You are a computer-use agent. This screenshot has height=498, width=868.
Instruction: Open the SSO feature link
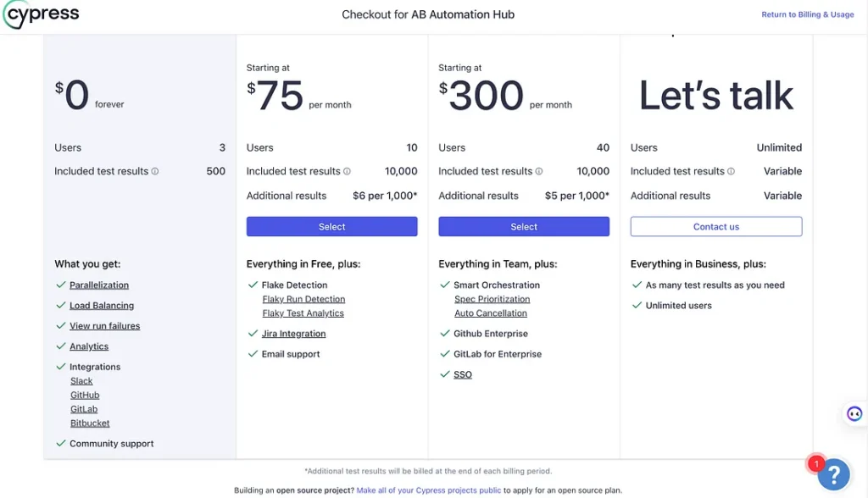[x=463, y=374]
